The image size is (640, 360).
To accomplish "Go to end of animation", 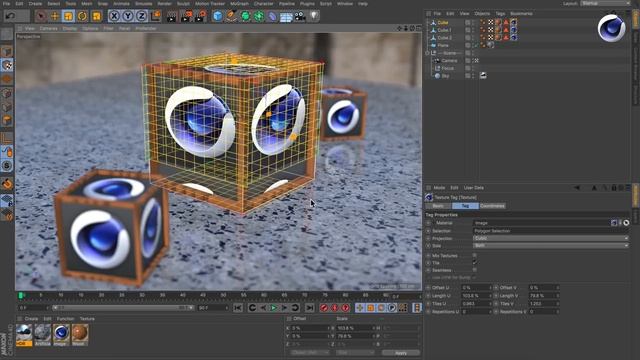I will pyautogui.click(x=310, y=308).
